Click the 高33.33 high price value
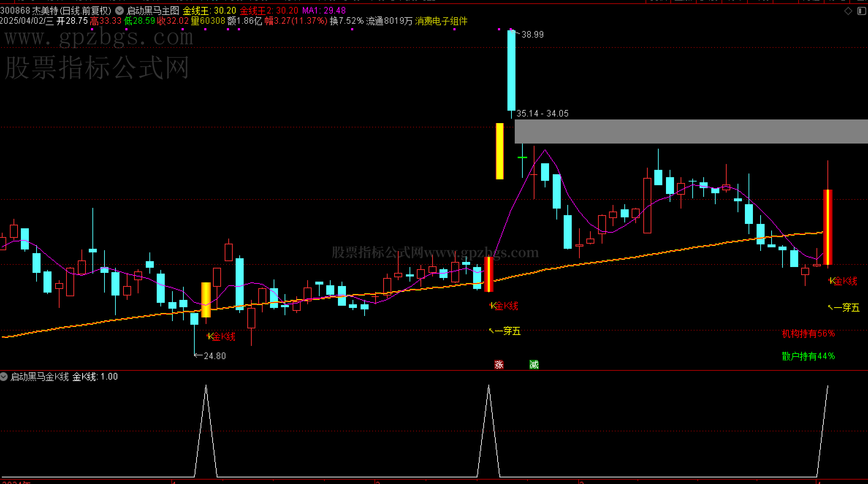868x484 pixels. 106,21
